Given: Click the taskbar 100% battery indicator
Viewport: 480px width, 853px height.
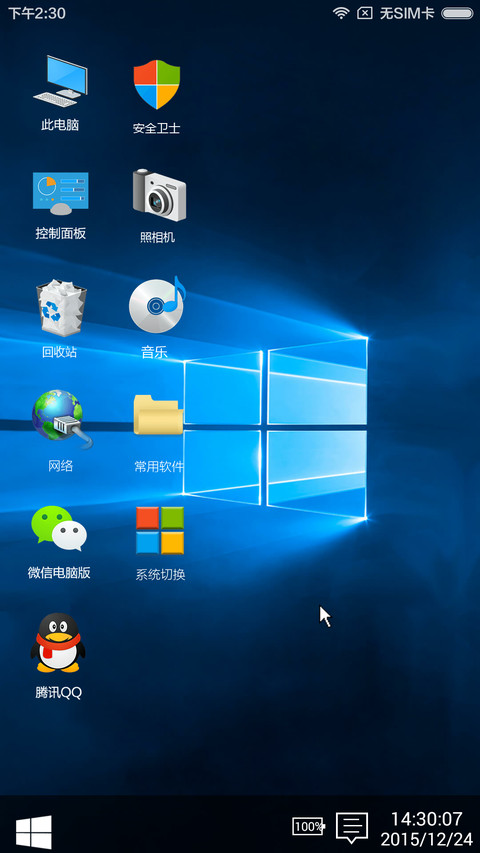Looking at the screenshot, I should click(309, 827).
